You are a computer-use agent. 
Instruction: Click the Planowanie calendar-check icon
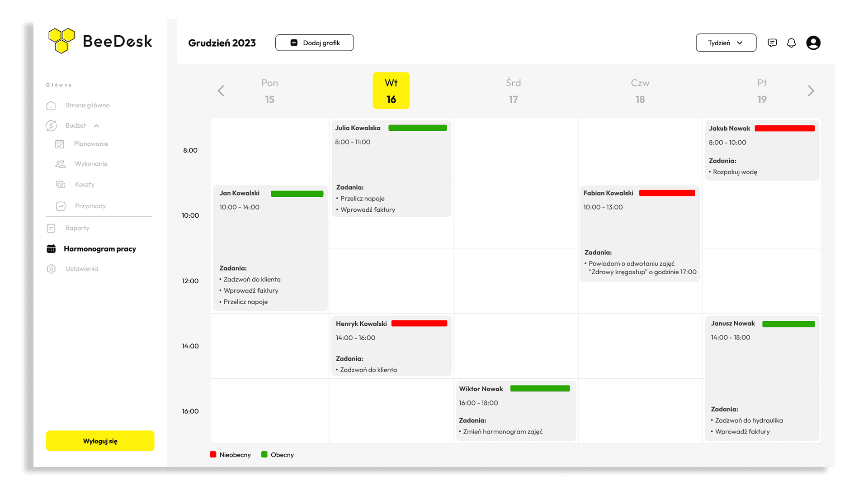(x=60, y=144)
